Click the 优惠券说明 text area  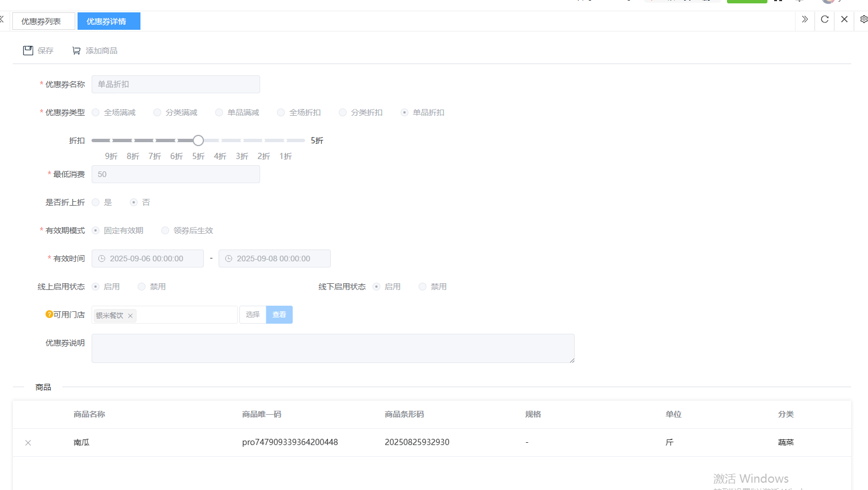pyautogui.click(x=333, y=348)
